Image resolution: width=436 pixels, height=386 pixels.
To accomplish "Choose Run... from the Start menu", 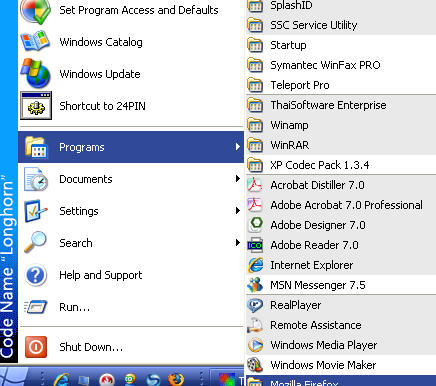I will pos(131,307).
